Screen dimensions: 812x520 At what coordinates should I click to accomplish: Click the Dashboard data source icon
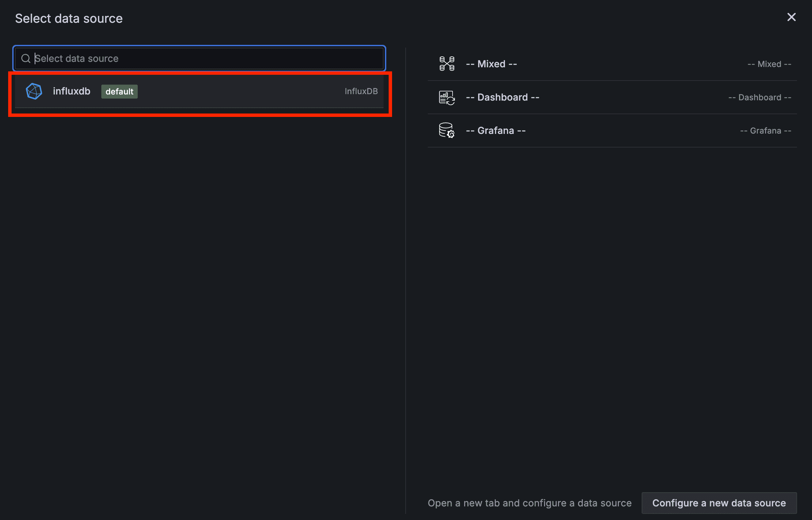point(447,98)
